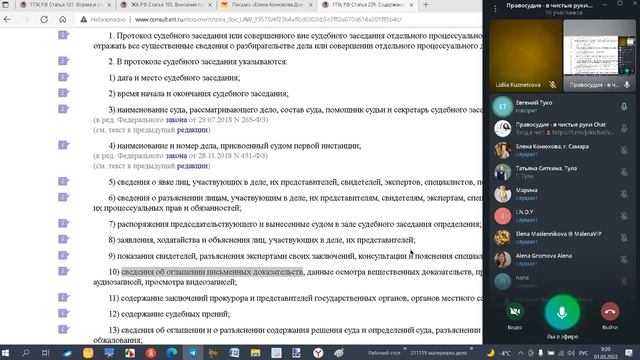Click muted mic icon for Alena Gromova Alena
This screenshot has height=360, width=640.
point(624,260)
